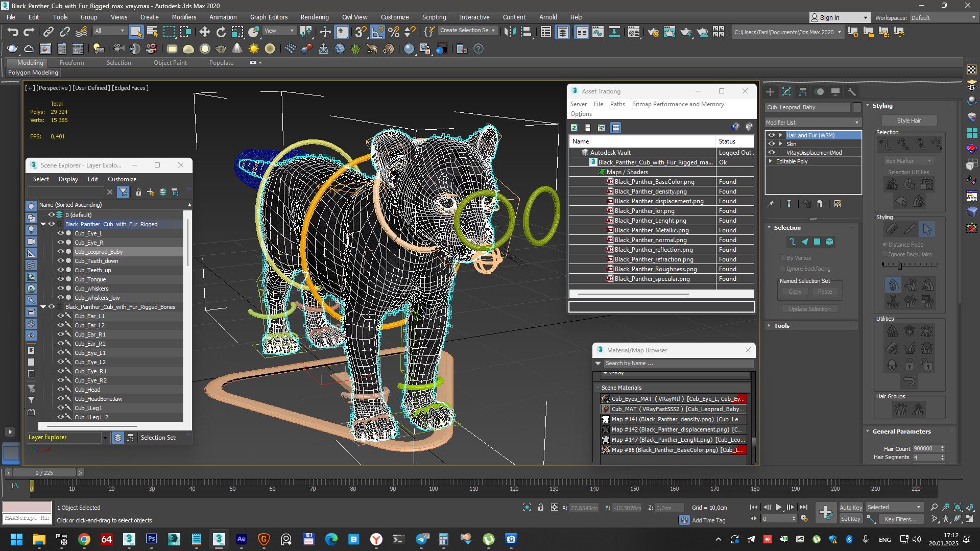Open the Create panel plus tab
The image size is (980, 551).
point(770,92)
